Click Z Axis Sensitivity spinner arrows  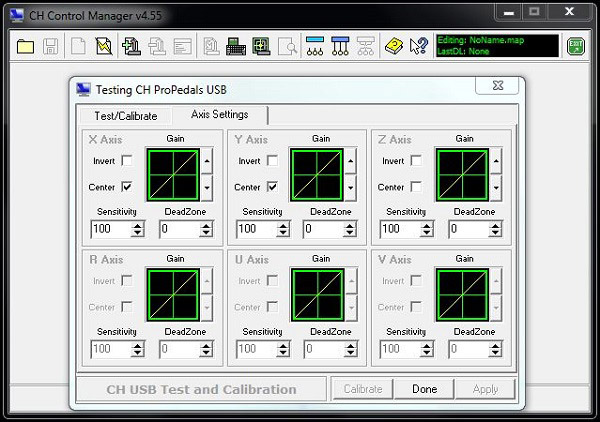click(427, 229)
